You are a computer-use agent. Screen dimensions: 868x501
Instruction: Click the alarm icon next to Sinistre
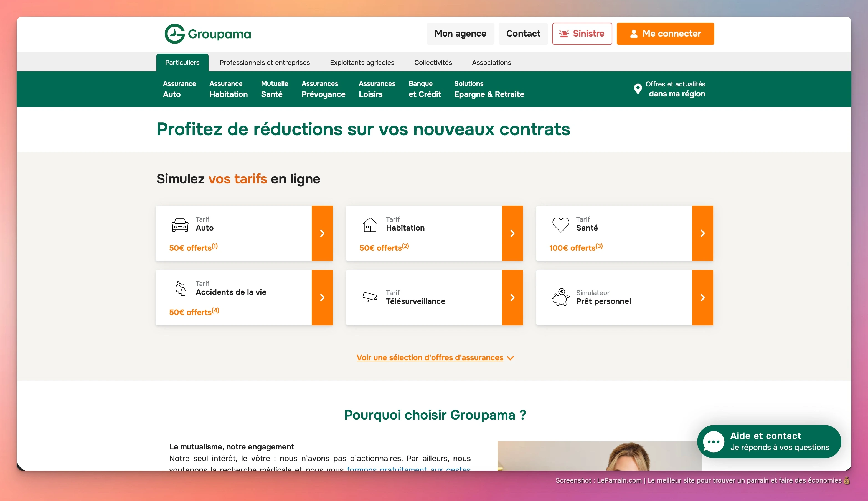click(x=564, y=33)
